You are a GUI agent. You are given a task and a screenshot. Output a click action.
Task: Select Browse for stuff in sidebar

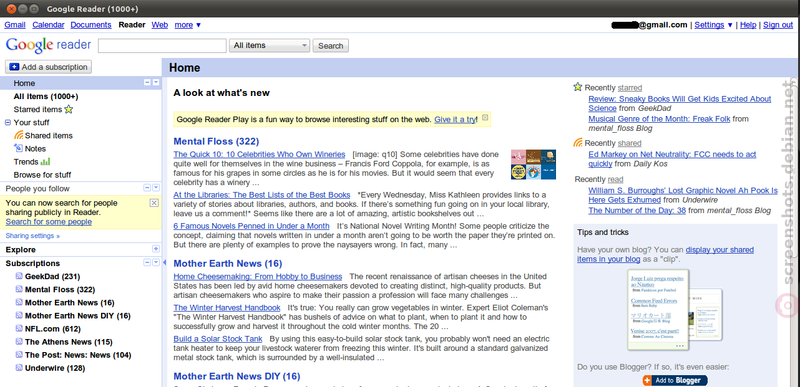(x=42, y=174)
